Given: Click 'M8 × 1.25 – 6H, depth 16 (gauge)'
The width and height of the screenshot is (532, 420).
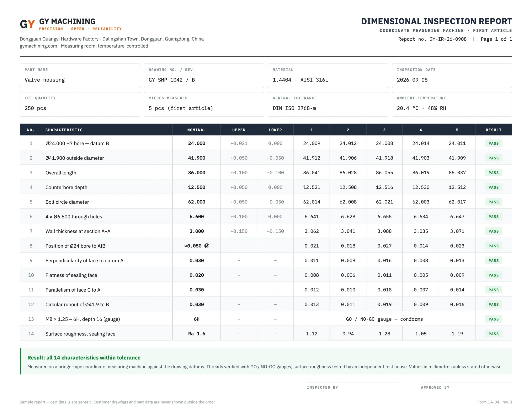Looking at the screenshot, I should coord(83,319).
